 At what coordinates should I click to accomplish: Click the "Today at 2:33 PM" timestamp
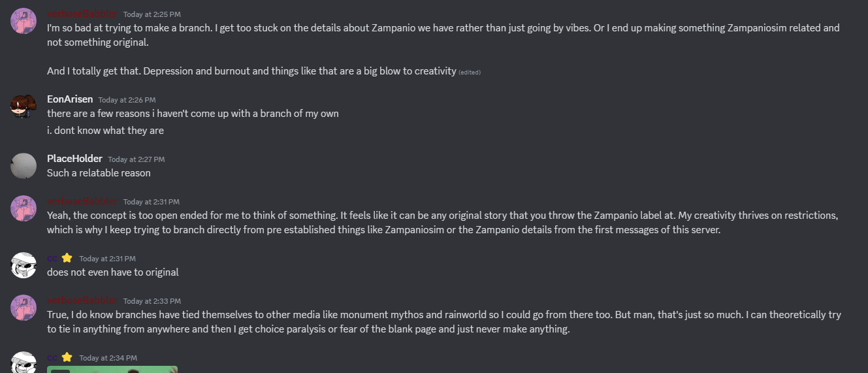[151, 301]
